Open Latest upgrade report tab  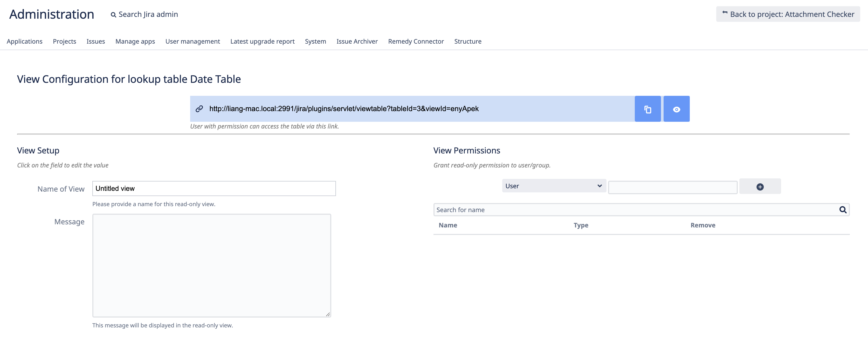pyautogui.click(x=262, y=41)
